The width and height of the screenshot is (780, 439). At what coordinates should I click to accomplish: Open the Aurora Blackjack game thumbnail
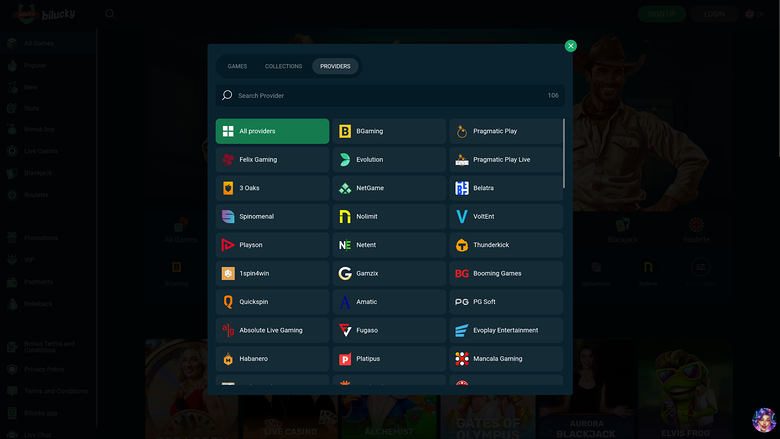coord(586,389)
